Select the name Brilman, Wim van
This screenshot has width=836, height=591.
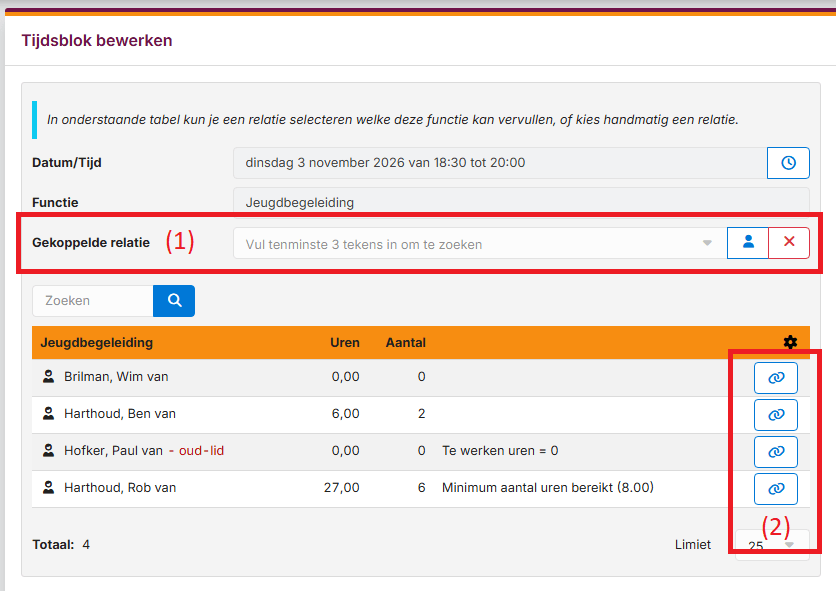coord(116,377)
